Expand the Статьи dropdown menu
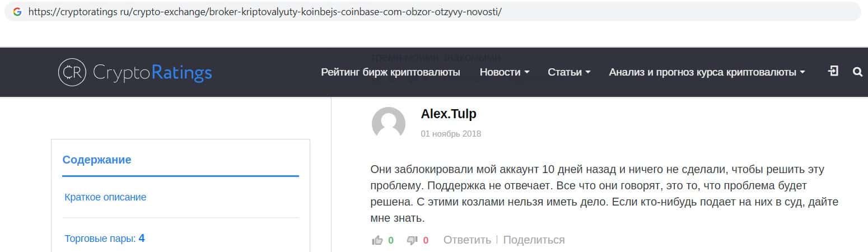Viewport: 868px width, 252px height. 569,72
